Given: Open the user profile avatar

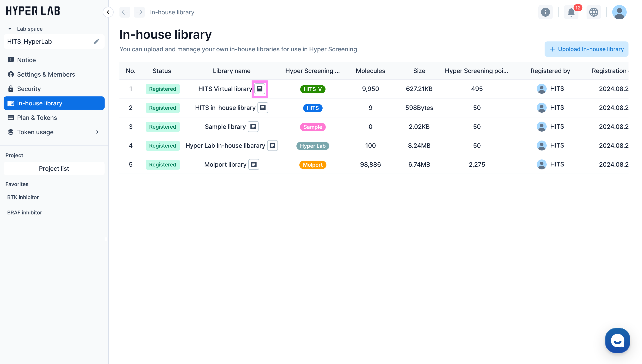Looking at the screenshot, I should [x=619, y=12].
